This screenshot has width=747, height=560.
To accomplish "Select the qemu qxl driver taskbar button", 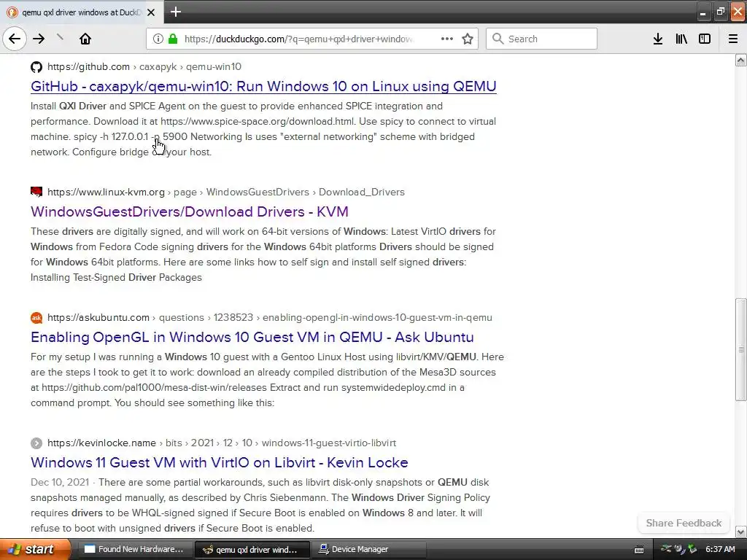I will click(x=252, y=550).
